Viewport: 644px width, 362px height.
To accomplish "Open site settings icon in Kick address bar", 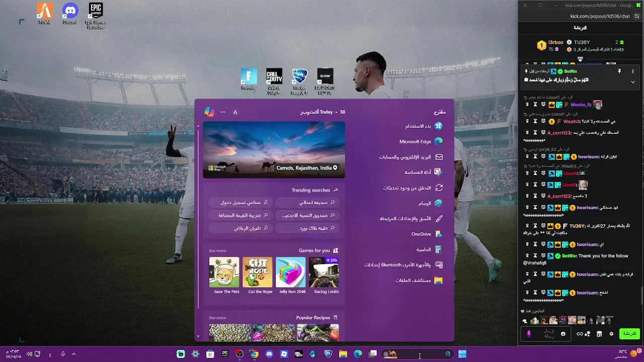I will (637, 16).
